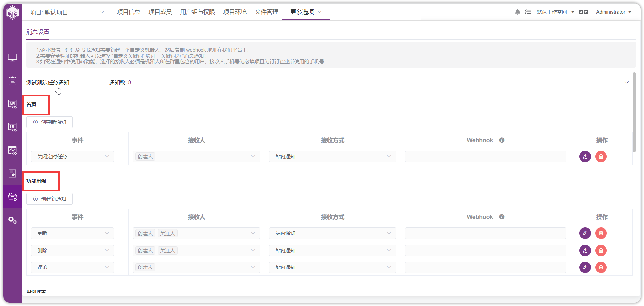Delete the 更新 notification row

601,233
